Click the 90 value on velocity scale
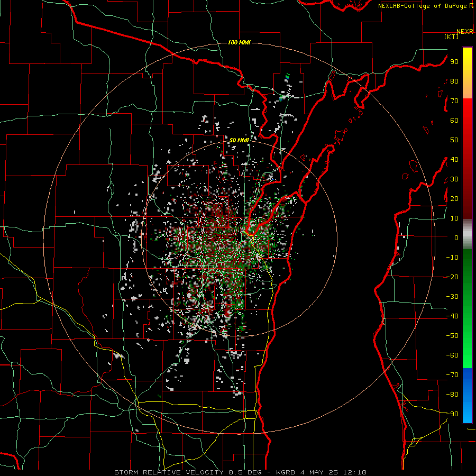The image size is (476, 476). click(454, 62)
